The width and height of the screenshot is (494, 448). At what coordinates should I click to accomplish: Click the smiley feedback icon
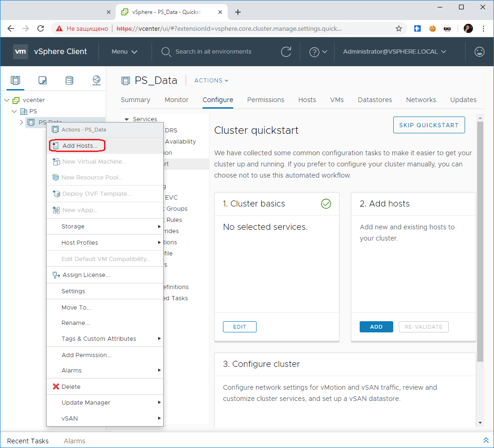pyautogui.click(x=479, y=51)
